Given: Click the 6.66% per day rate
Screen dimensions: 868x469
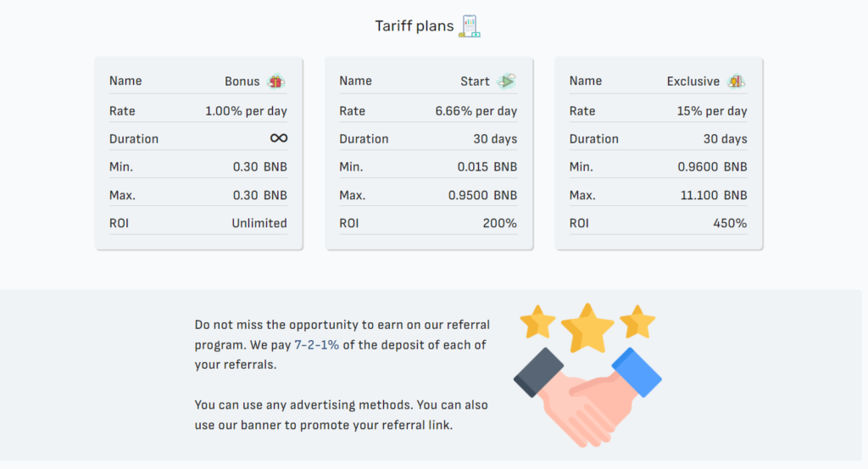Looking at the screenshot, I should pyautogui.click(x=476, y=111).
